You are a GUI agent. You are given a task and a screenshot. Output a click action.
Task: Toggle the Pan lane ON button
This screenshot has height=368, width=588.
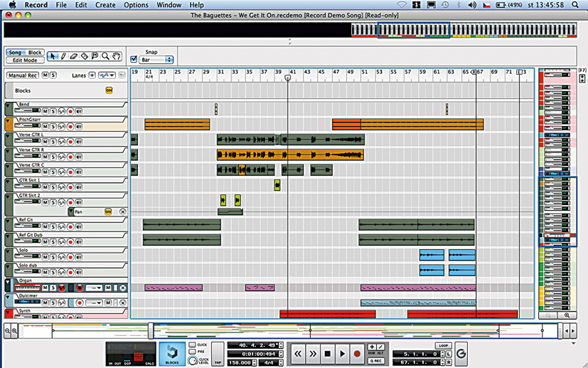click(x=108, y=212)
